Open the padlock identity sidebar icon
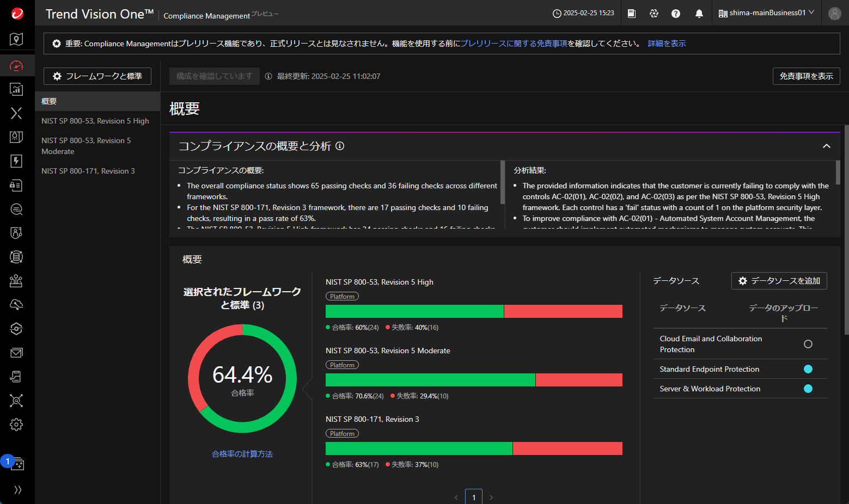Viewport: 849px width, 504px height. click(16, 185)
